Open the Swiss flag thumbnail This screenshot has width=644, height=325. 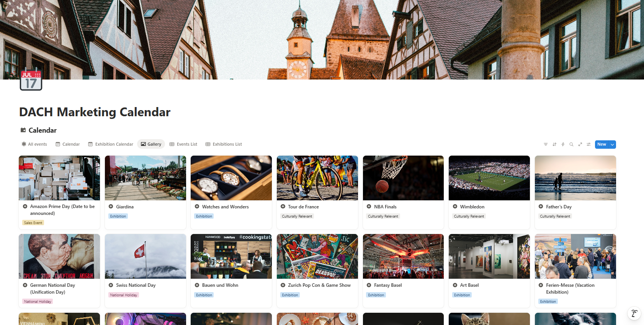coord(145,256)
